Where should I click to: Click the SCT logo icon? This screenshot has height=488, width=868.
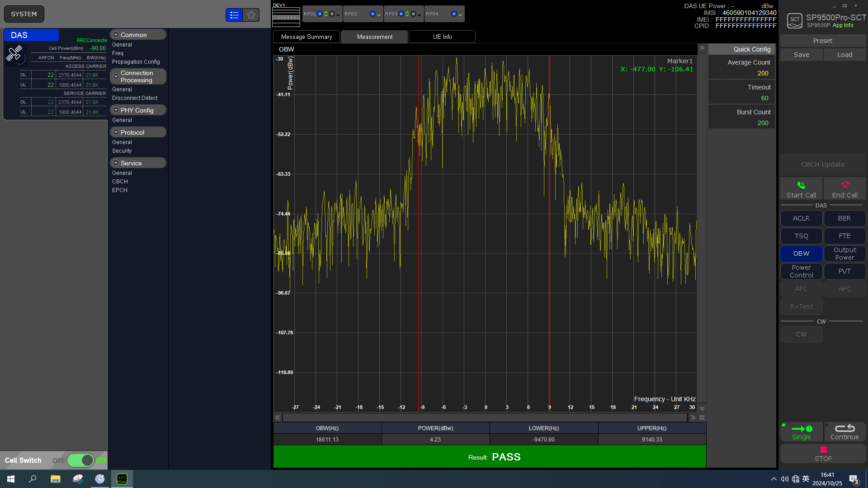point(794,21)
